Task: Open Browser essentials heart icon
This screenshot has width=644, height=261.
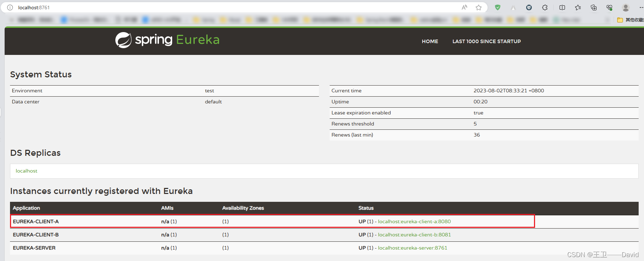Action: tap(609, 7)
